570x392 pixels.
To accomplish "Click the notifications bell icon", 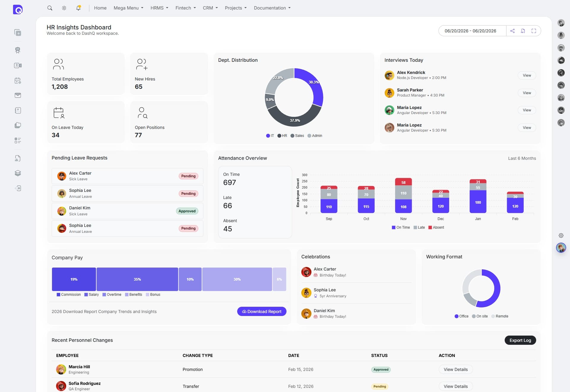I will coord(78,8).
